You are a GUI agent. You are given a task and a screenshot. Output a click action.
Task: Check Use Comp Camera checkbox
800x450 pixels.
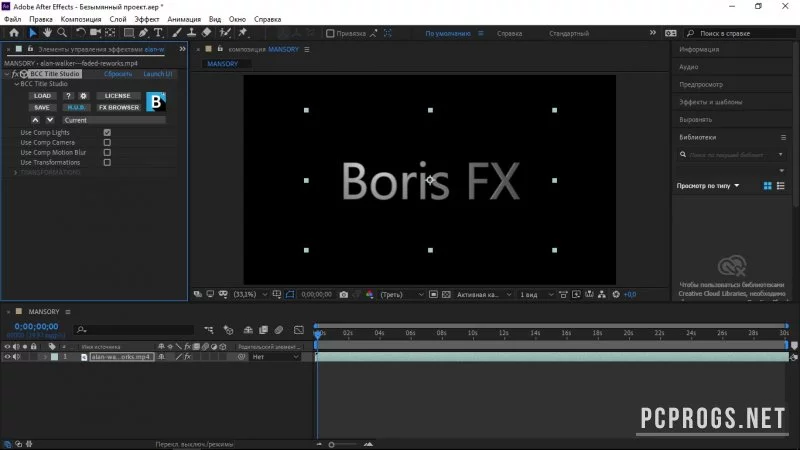click(x=107, y=142)
